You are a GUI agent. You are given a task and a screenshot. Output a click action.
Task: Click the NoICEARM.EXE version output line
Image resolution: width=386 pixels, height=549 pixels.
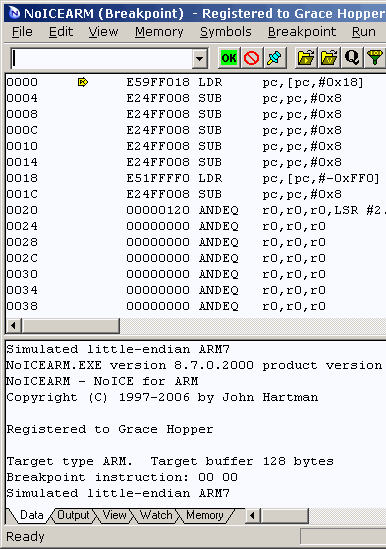(195, 365)
